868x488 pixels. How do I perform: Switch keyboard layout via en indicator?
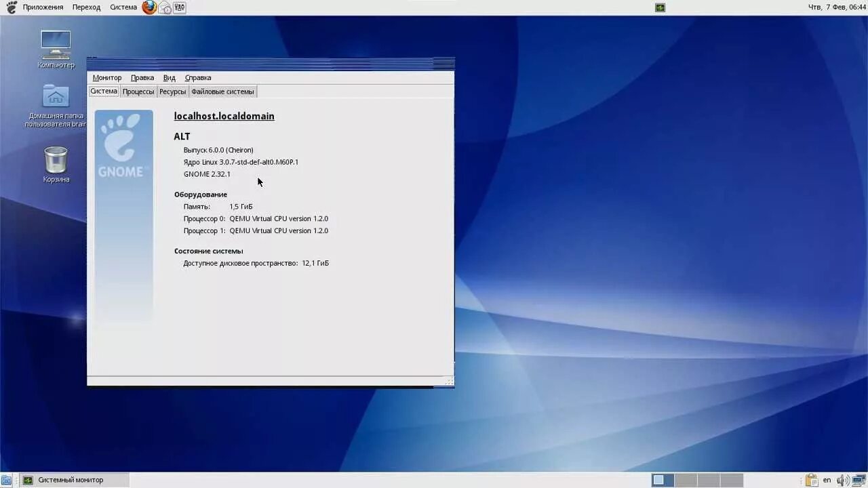827,480
